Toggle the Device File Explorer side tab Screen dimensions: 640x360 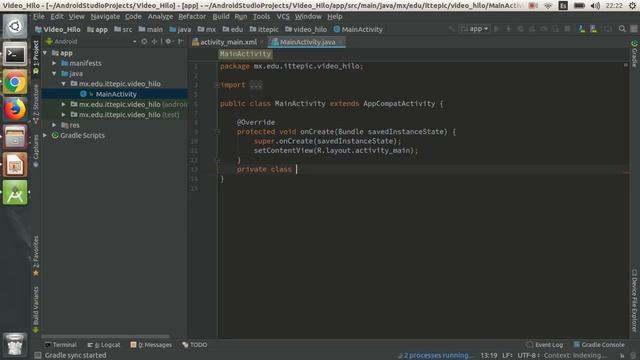[634, 300]
